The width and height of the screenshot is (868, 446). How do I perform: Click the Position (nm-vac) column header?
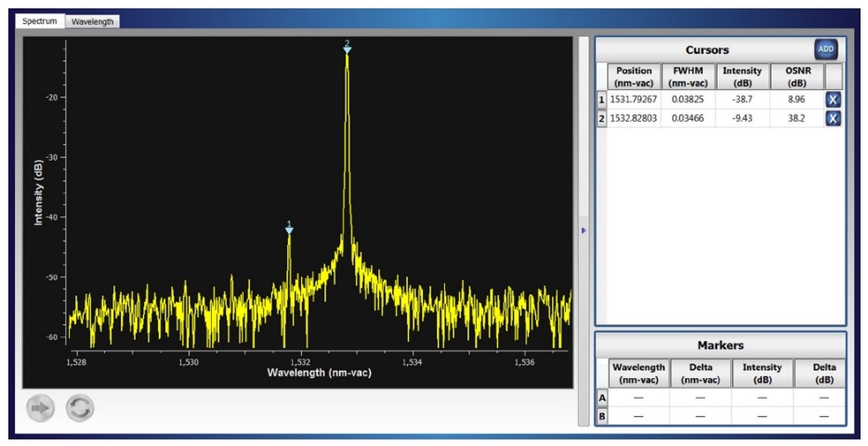[634, 76]
